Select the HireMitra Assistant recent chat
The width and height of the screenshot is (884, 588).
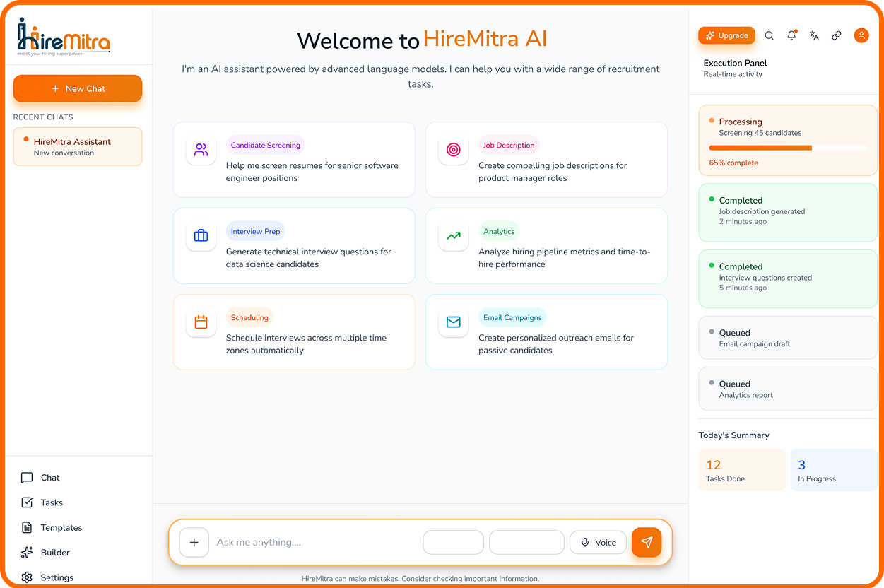pos(78,146)
